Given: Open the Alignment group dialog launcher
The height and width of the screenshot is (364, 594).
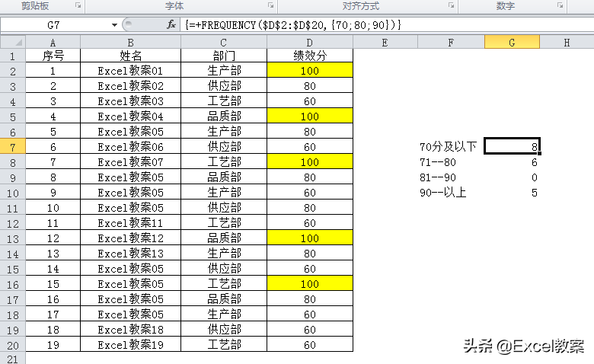Looking at the screenshot, I should pos(451,5).
